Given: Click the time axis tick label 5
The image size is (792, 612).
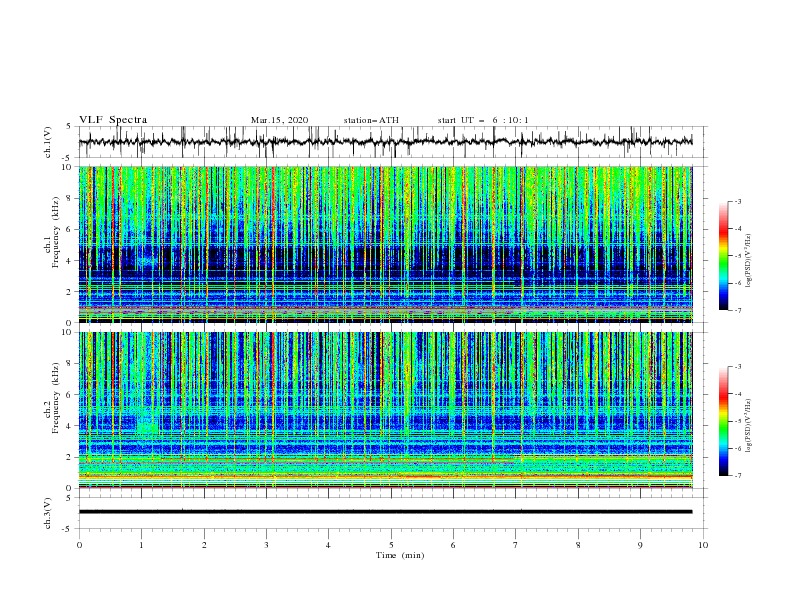Looking at the screenshot, I should coord(391,545).
